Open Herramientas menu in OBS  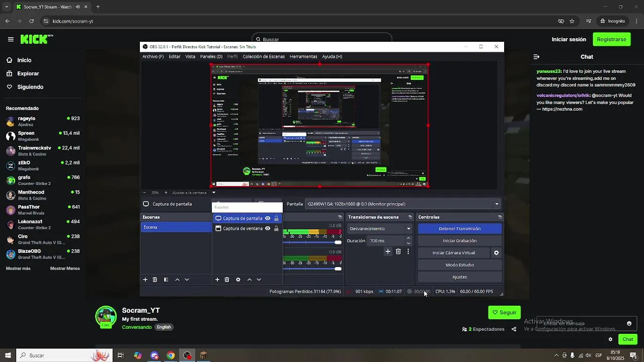(303, 57)
